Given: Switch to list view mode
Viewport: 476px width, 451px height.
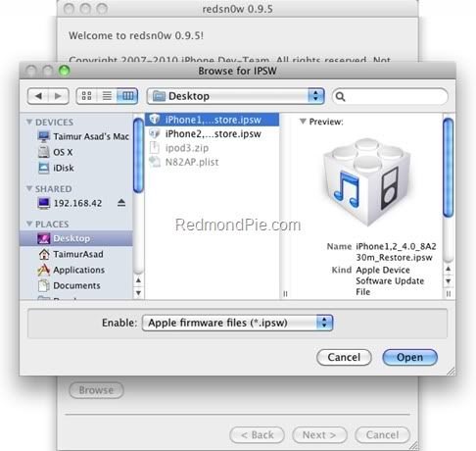Looking at the screenshot, I should click(107, 96).
